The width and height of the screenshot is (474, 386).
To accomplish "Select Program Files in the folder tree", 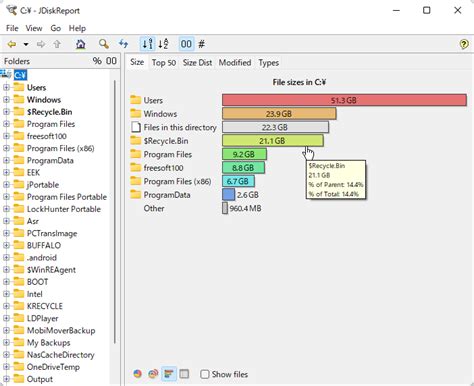I will pos(51,124).
